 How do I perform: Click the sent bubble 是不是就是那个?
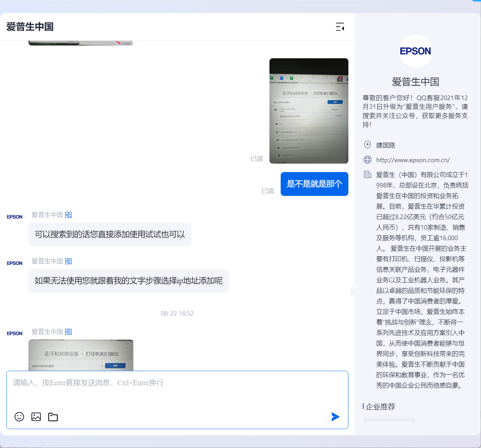(314, 184)
